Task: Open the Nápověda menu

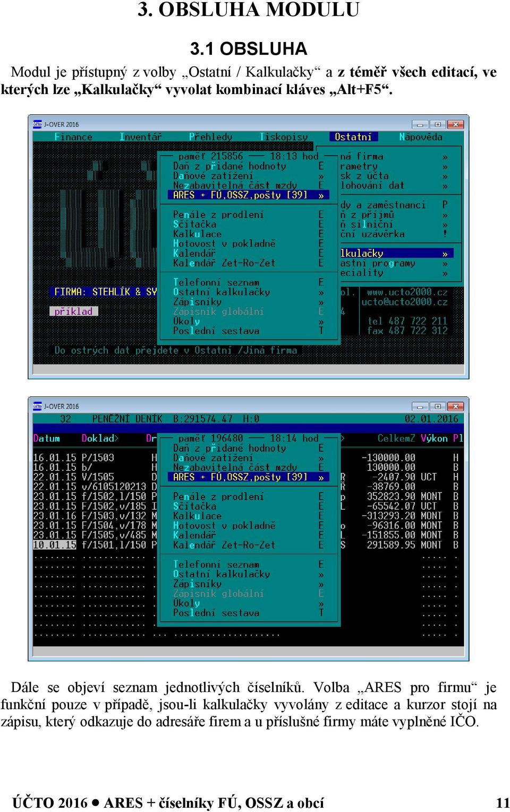Action: click(421, 137)
